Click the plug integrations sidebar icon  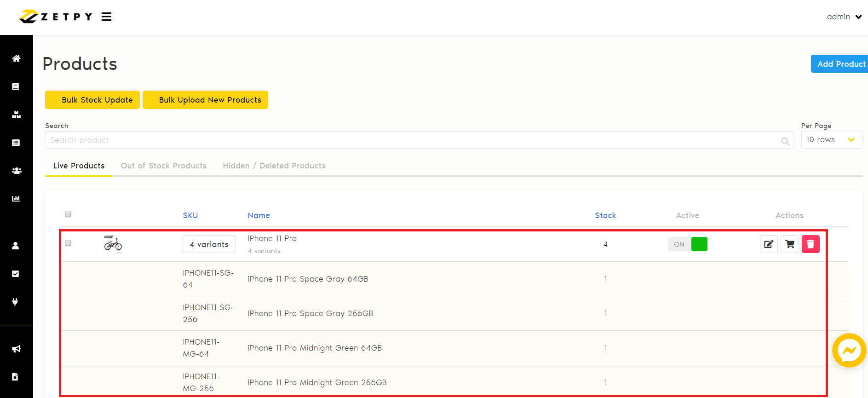coord(15,302)
